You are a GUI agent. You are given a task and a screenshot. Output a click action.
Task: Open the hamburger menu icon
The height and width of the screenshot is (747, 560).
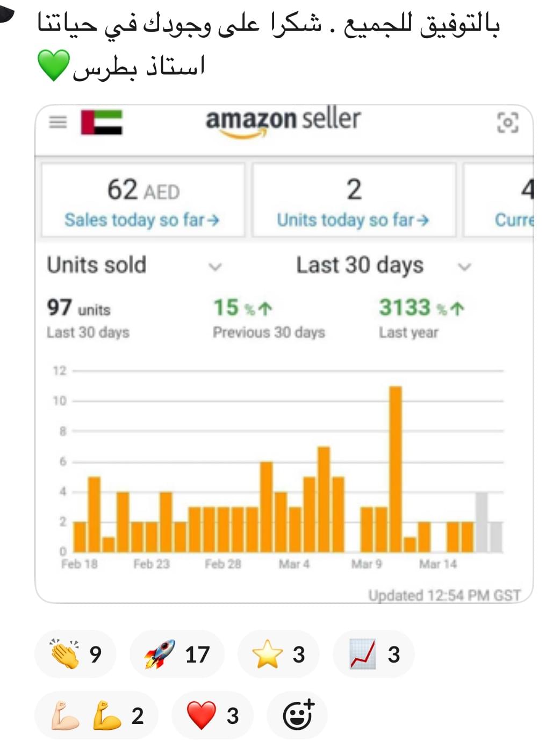(x=58, y=122)
